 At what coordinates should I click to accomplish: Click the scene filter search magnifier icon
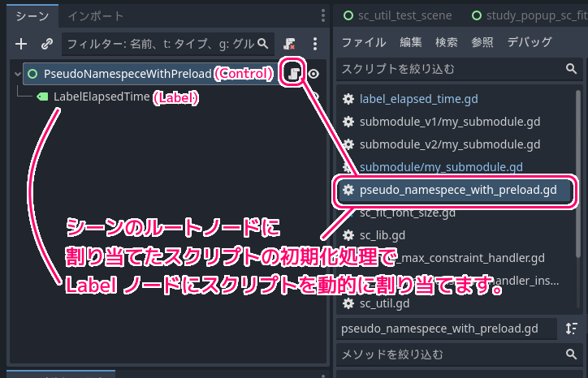(x=263, y=44)
